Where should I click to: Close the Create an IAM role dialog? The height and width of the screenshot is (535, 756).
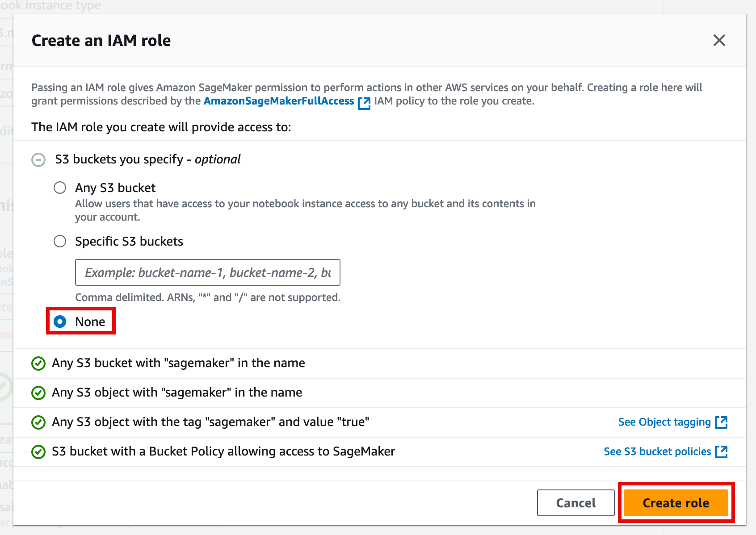719,41
